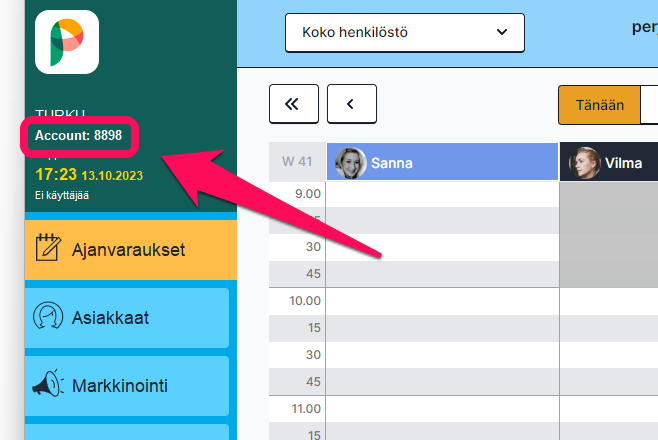Click Account: 8898 label

(x=78, y=135)
